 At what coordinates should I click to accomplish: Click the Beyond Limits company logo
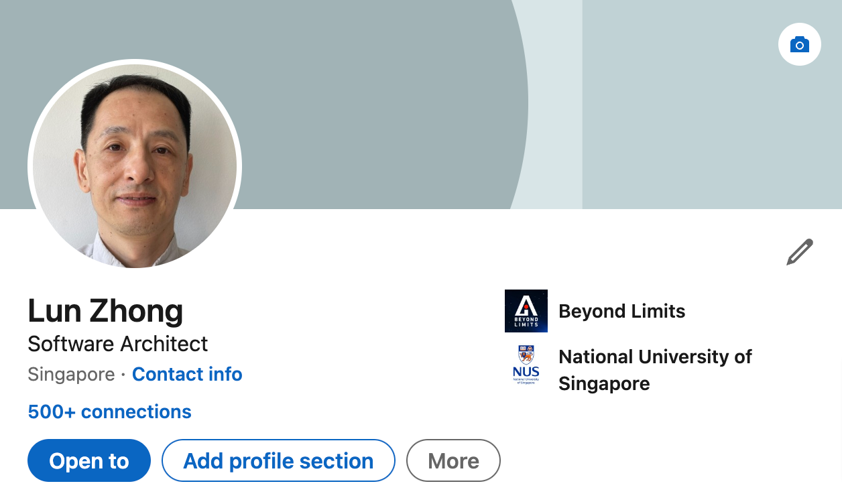point(526,311)
